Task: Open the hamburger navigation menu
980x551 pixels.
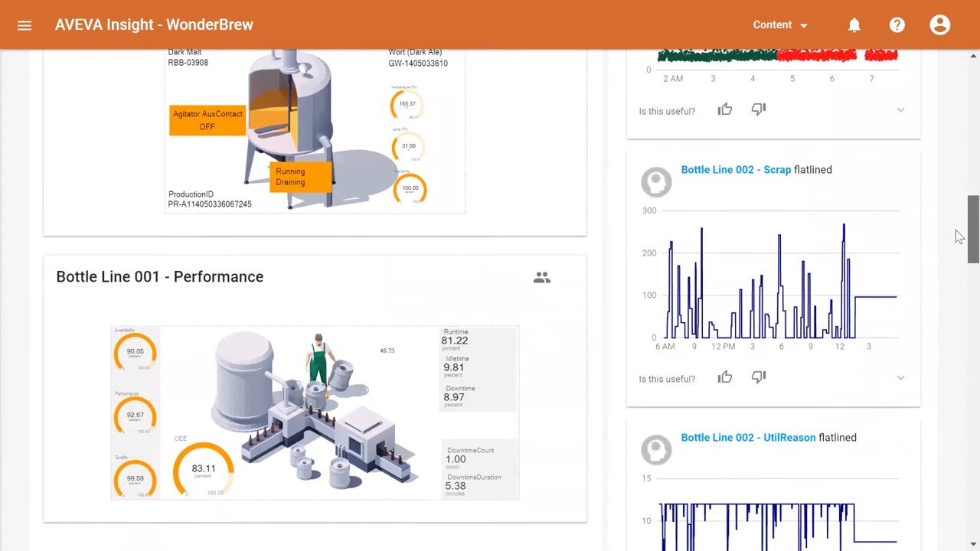Action: point(24,24)
